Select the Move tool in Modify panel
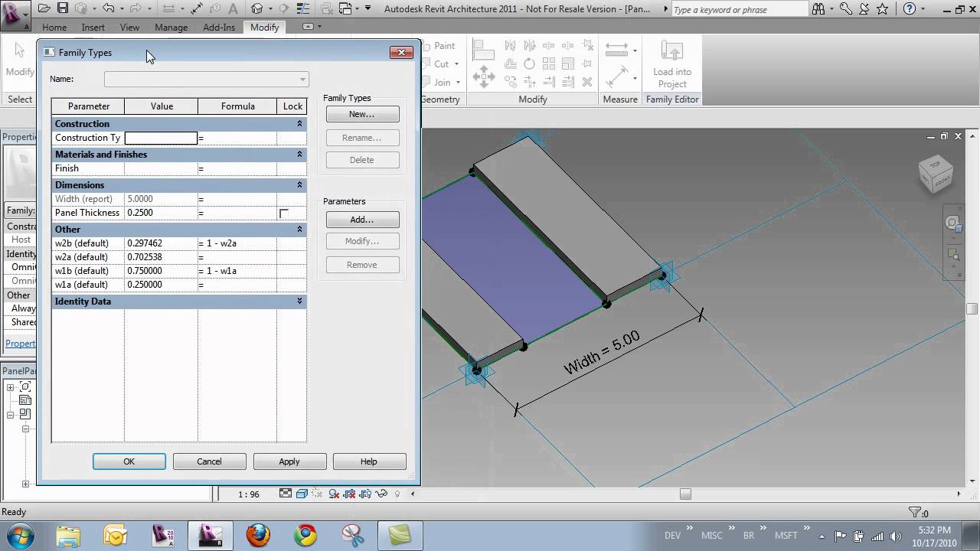 [x=483, y=77]
